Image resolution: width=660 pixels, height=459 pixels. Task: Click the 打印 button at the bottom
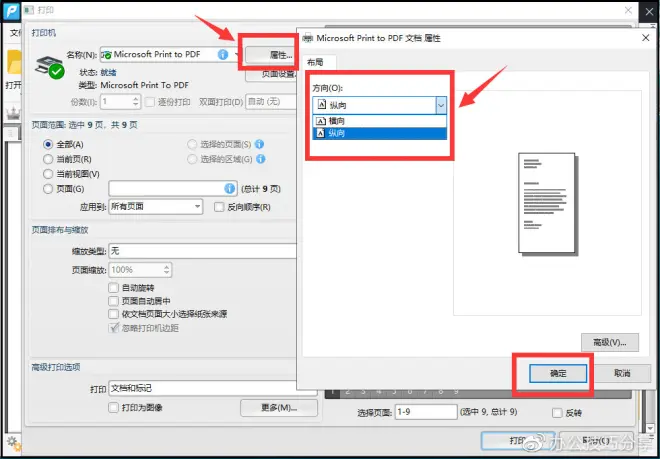[517, 440]
